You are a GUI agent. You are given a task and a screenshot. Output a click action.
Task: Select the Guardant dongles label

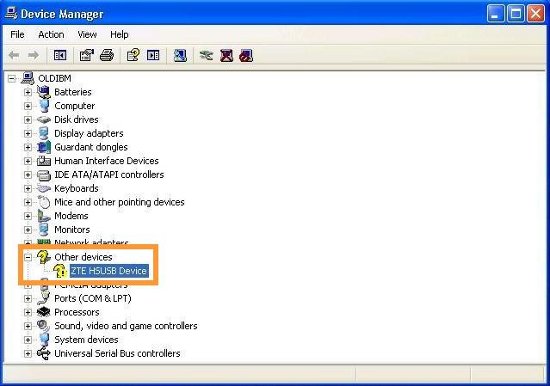(91, 147)
